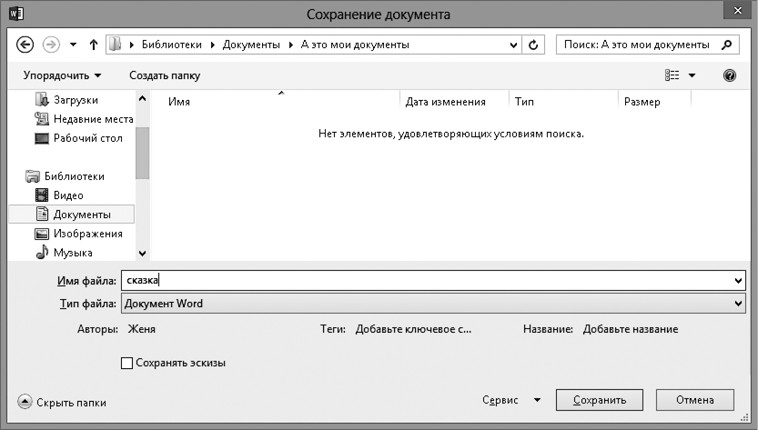This screenshot has width=758, height=431.
Task: Open the Help question mark icon
Action: 729,75
